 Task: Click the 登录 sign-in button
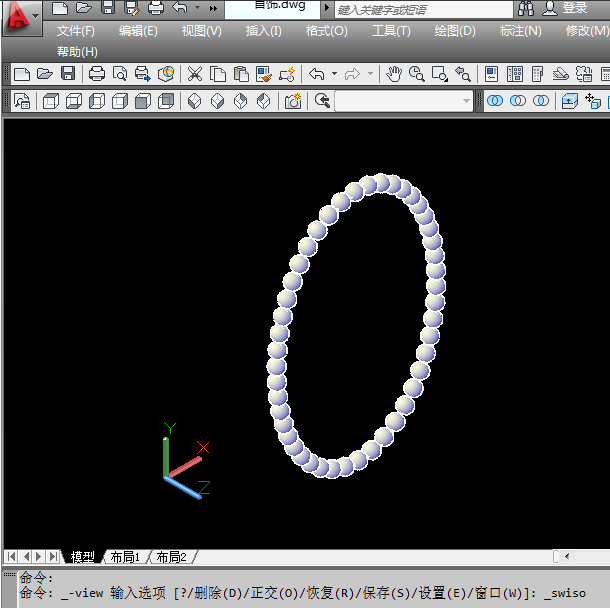pyautogui.click(x=575, y=8)
